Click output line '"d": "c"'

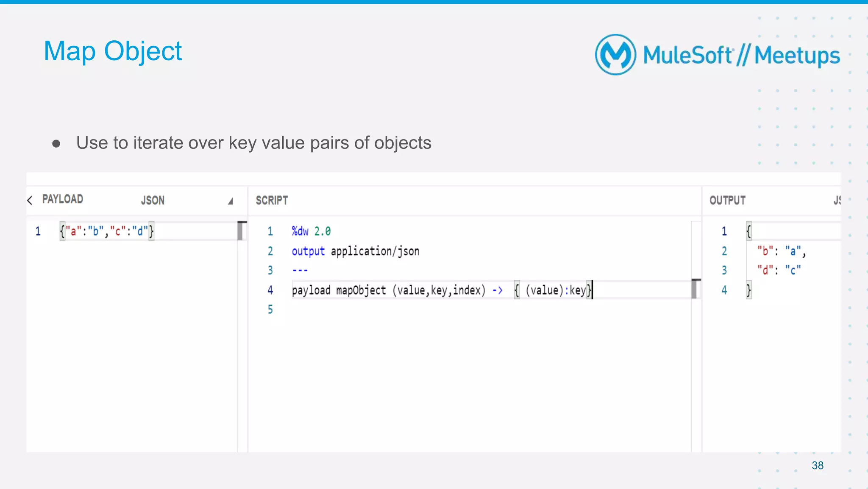pos(779,270)
